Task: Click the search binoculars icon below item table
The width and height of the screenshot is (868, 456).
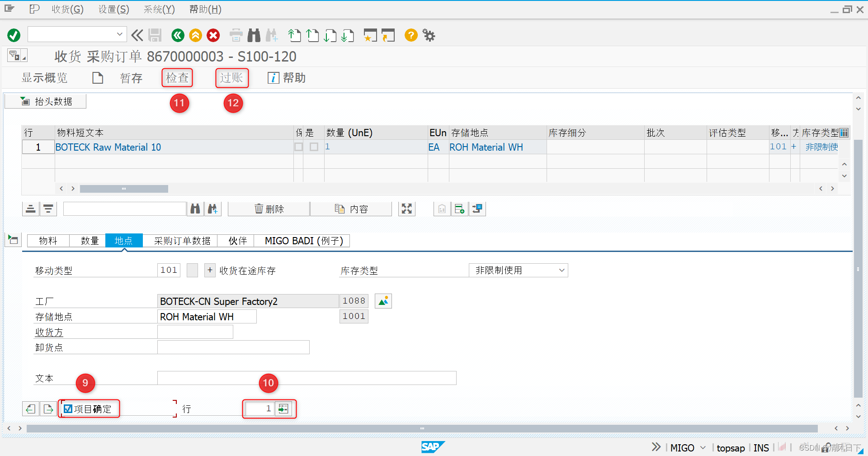Action: coord(195,209)
